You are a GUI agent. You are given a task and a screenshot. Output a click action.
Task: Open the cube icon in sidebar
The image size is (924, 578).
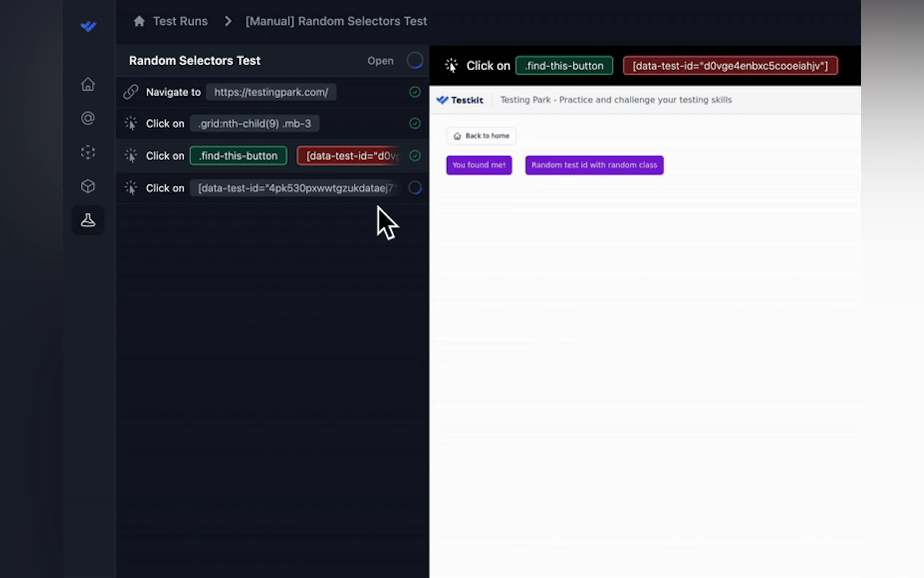click(88, 186)
